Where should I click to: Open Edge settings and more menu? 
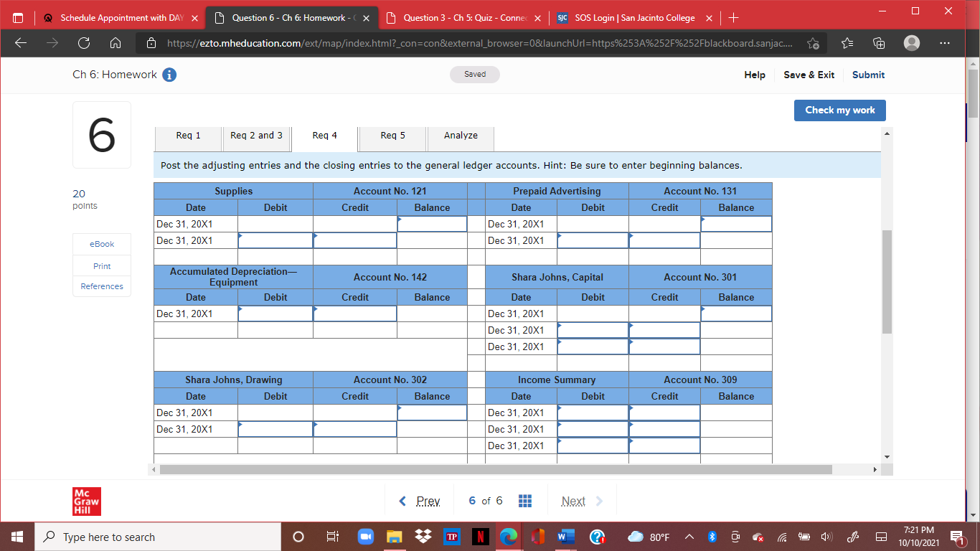[944, 44]
